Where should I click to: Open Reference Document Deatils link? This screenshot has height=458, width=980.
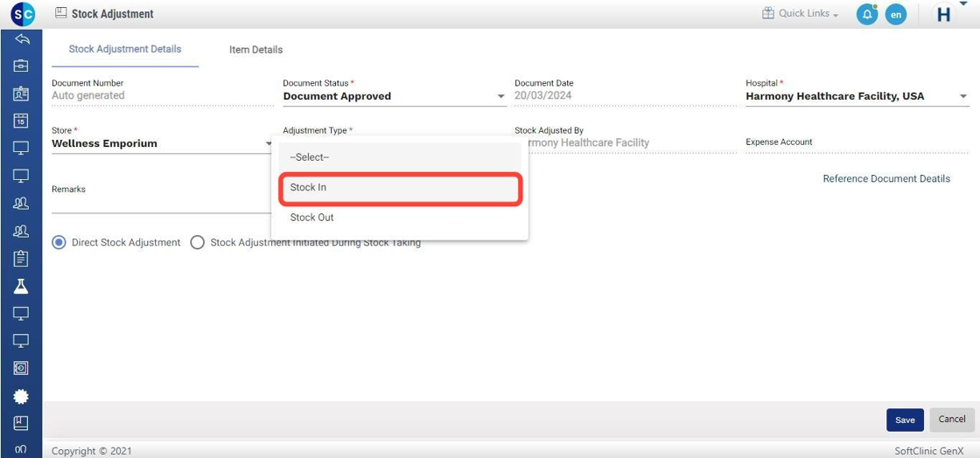click(x=886, y=179)
